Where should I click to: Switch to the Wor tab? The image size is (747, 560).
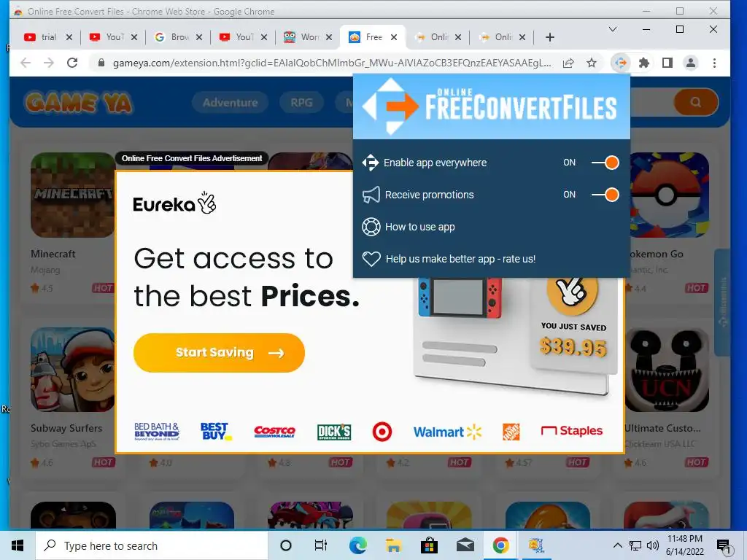(x=307, y=37)
